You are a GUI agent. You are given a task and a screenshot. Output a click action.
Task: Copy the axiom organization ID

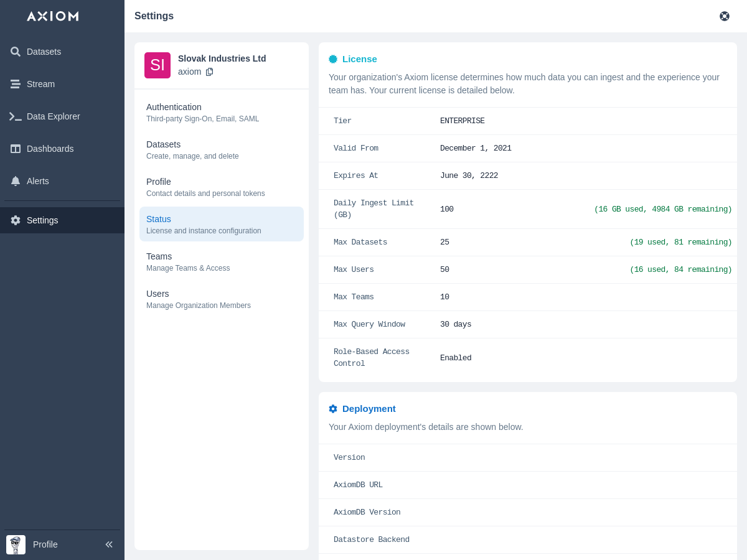coord(210,72)
